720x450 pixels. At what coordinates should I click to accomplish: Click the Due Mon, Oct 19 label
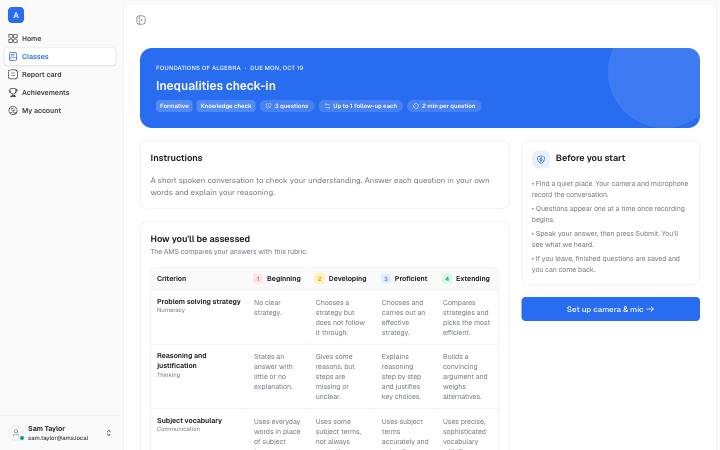point(276,68)
